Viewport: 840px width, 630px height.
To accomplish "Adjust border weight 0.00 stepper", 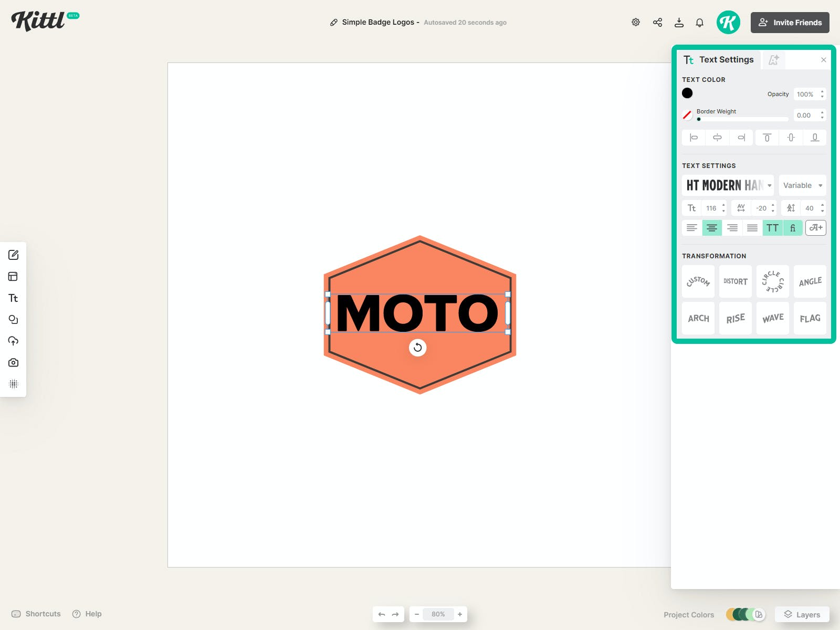I will pos(822,115).
